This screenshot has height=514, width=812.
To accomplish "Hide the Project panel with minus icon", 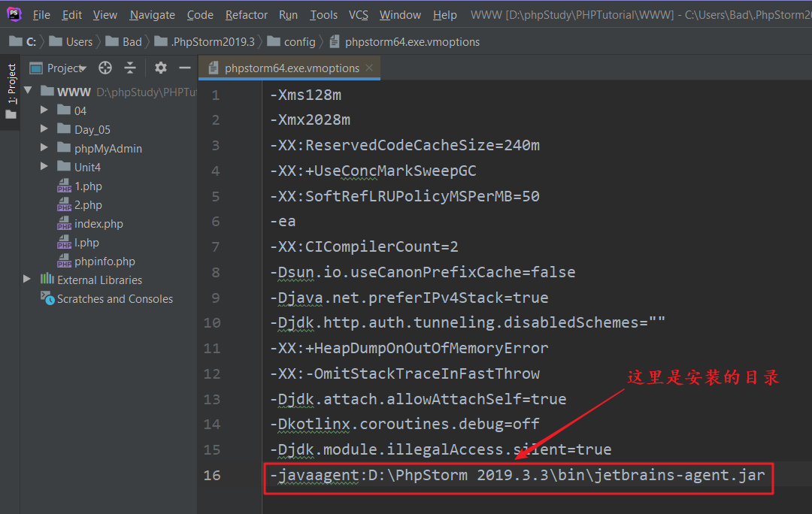I will coord(185,68).
